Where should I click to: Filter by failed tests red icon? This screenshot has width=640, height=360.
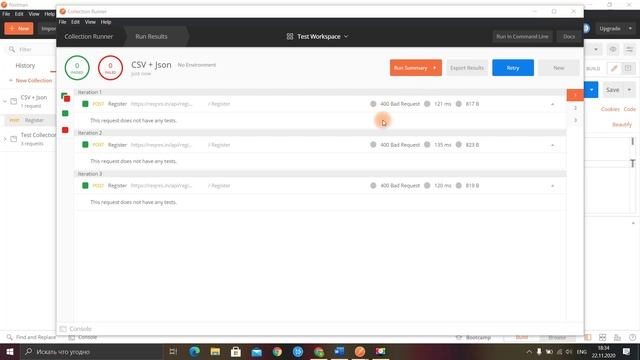[x=65, y=130]
